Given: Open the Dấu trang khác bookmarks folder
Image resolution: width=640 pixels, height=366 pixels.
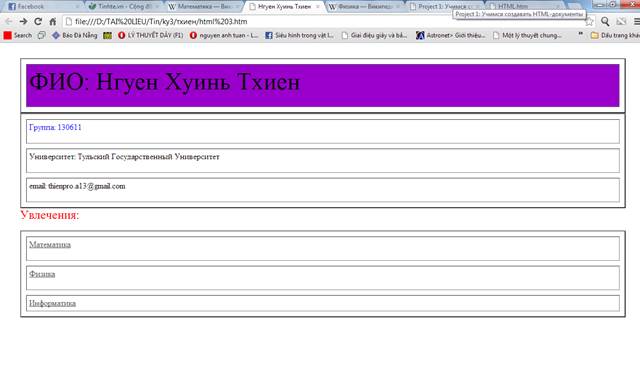Looking at the screenshot, I should [616, 35].
